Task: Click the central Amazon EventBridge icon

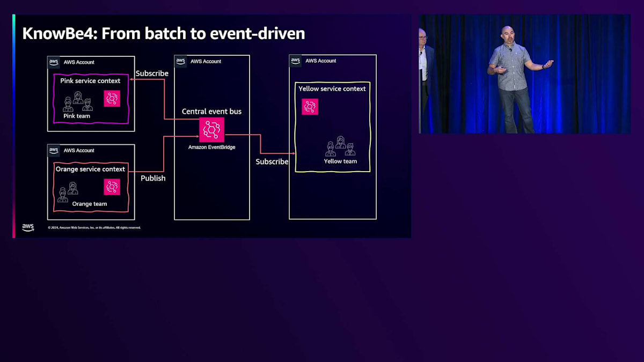Action: point(211,130)
